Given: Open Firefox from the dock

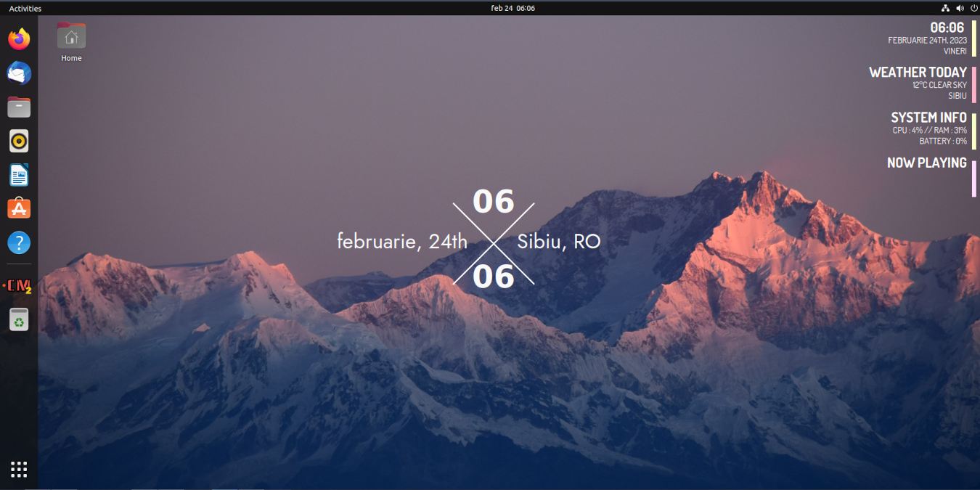Looking at the screenshot, I should [x=18, y=38].
